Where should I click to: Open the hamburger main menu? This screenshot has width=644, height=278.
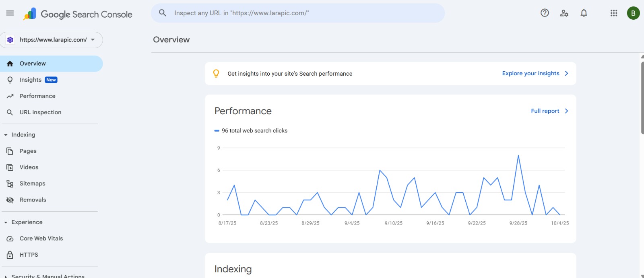(x=10, y=13)
